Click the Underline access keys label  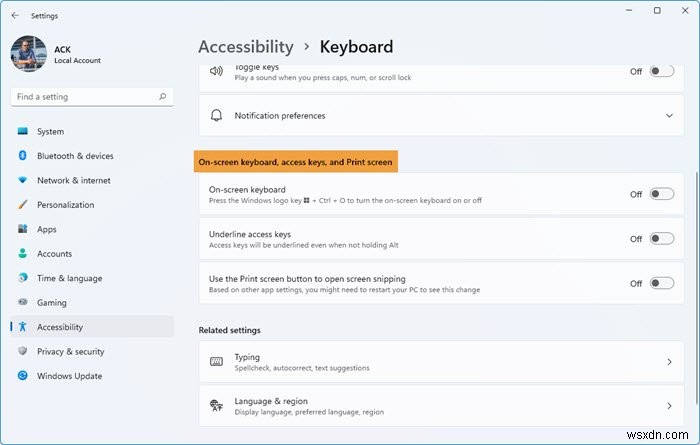[250, 234]
